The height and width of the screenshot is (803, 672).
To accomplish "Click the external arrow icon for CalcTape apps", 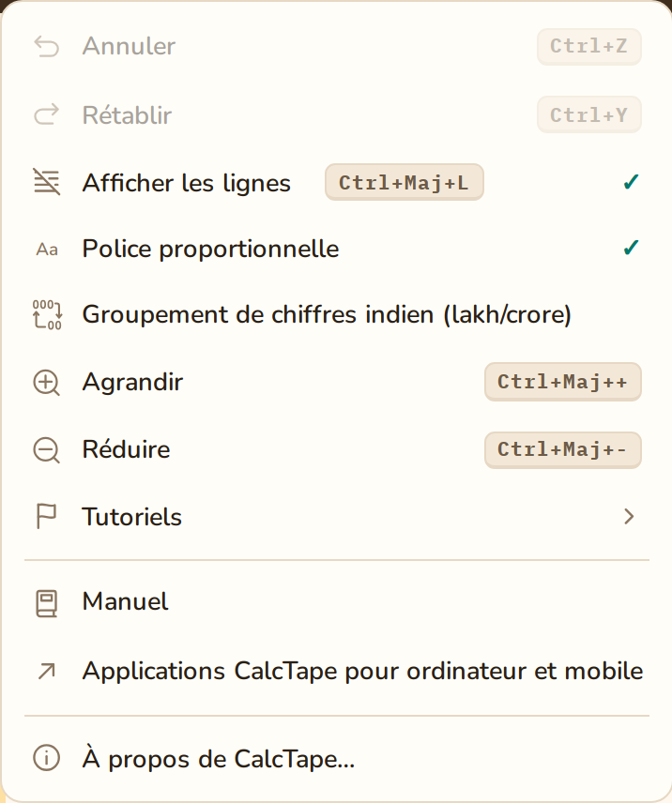I will 47,672.
